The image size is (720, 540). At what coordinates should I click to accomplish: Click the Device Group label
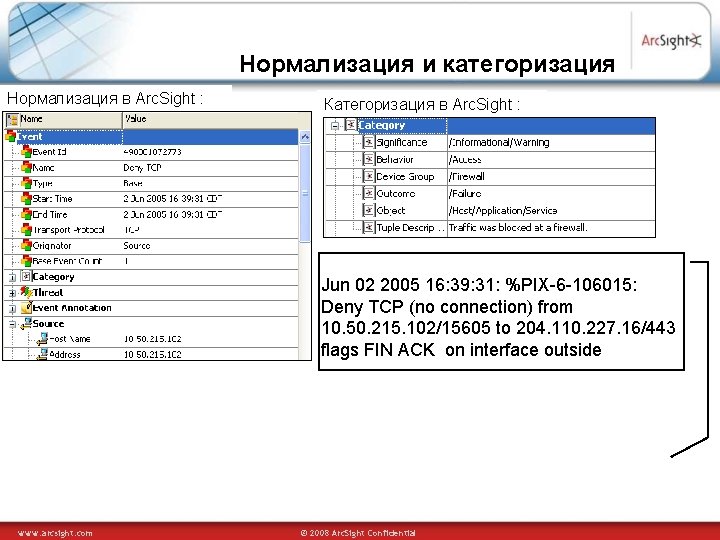pyautogui.click(x=405, y=176)
